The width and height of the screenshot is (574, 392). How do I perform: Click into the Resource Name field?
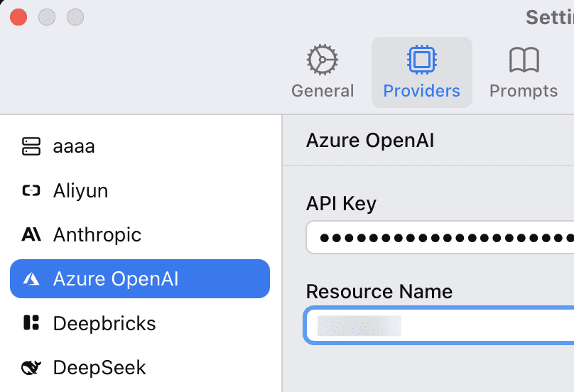pos(439,325)
